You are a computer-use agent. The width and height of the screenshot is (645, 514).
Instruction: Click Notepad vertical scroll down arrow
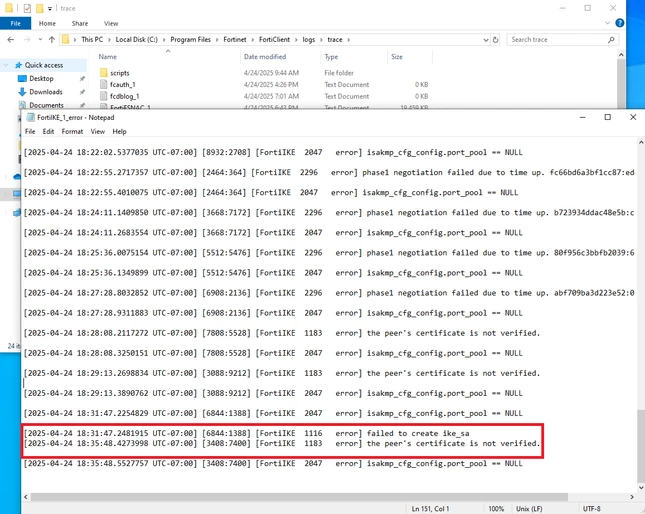(x=641, y=488)
